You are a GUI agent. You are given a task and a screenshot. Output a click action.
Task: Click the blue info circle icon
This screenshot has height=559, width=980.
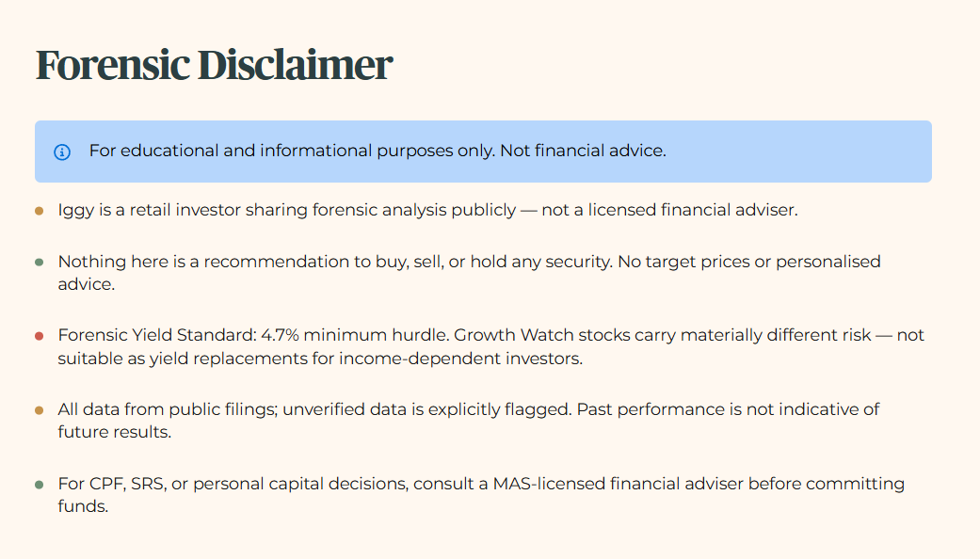point(62,152)
